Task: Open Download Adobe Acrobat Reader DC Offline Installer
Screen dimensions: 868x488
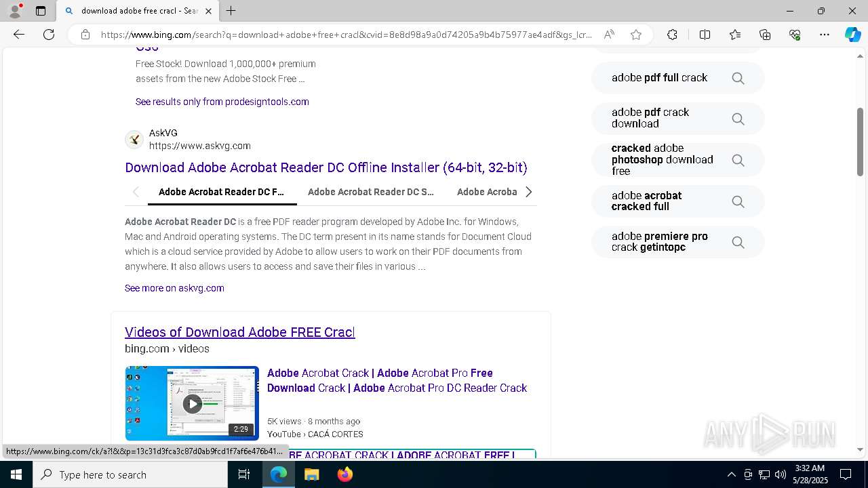Action: coord(325,167)
